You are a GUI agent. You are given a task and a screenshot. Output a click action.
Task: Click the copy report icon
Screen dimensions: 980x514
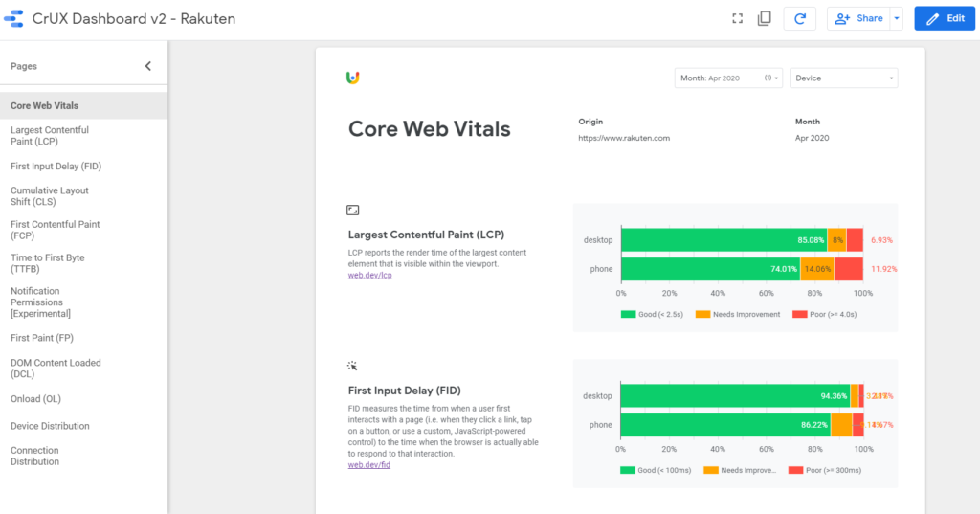764,19
